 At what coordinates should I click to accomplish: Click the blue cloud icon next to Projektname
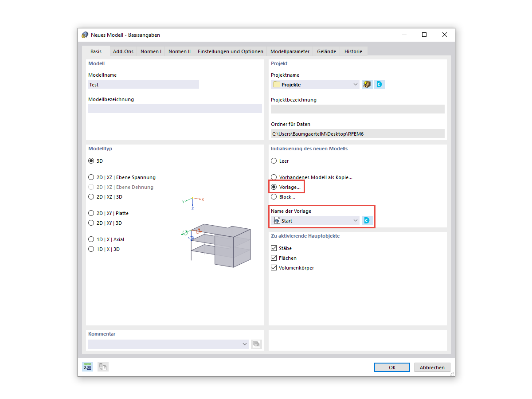pos(379,84)
